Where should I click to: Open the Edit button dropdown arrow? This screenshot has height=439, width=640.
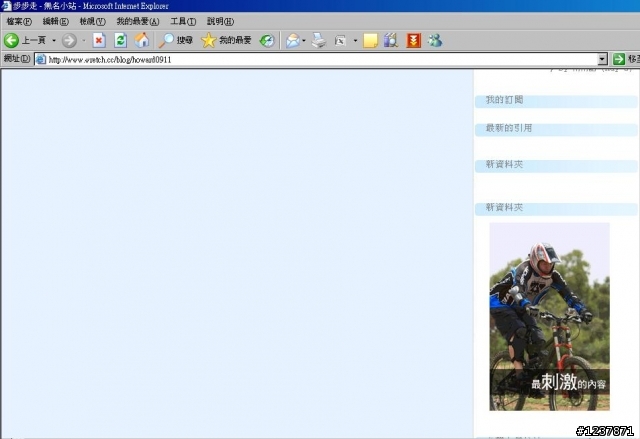[355, 40]
